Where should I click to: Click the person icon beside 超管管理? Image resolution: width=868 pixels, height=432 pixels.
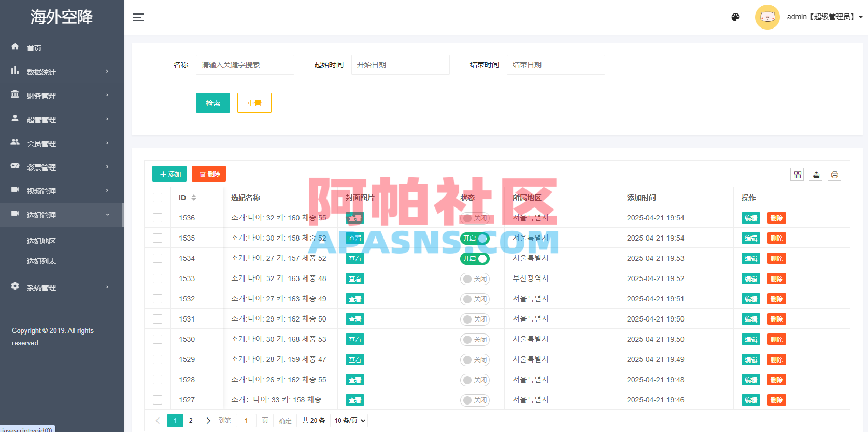pyautogui.click(x=15, y=118)
